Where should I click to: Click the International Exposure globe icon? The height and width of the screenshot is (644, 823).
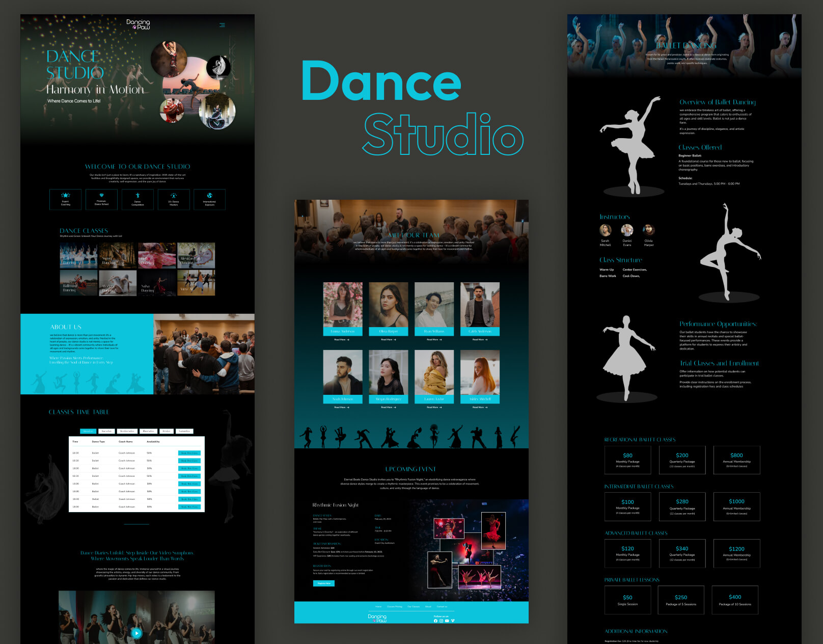pyautogui.click(x=209, y=196)
